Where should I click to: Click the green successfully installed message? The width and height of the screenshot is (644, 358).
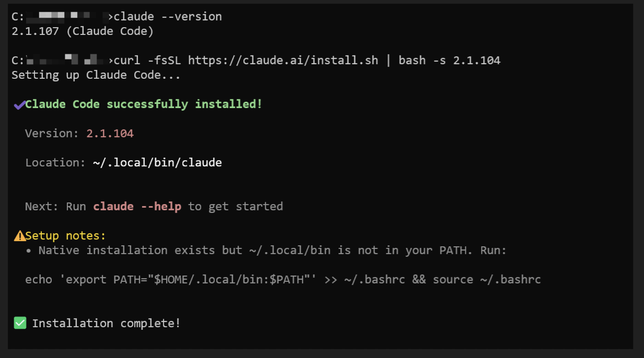(x=144, y=104)
